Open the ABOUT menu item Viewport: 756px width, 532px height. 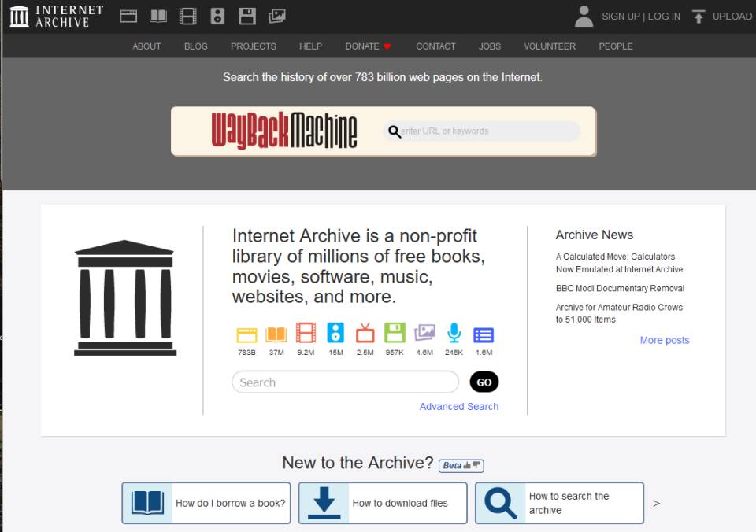point(146,46)
